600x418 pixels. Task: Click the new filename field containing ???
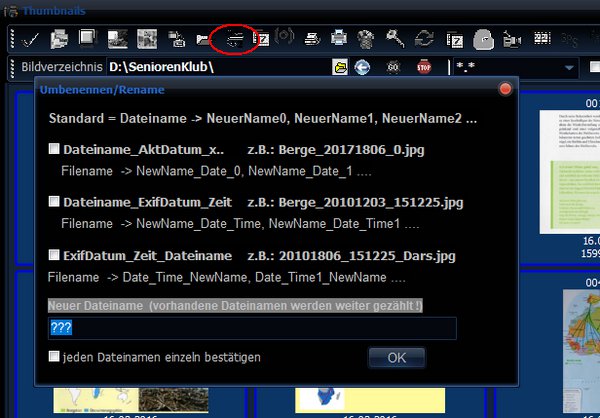(x=252, y=328)
